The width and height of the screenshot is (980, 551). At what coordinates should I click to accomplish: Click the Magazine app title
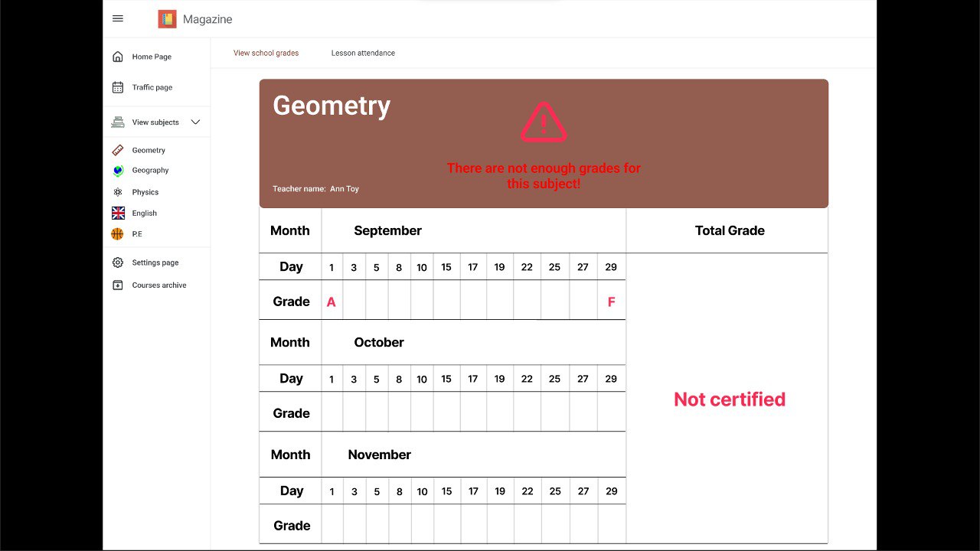[x=207, y=19]
